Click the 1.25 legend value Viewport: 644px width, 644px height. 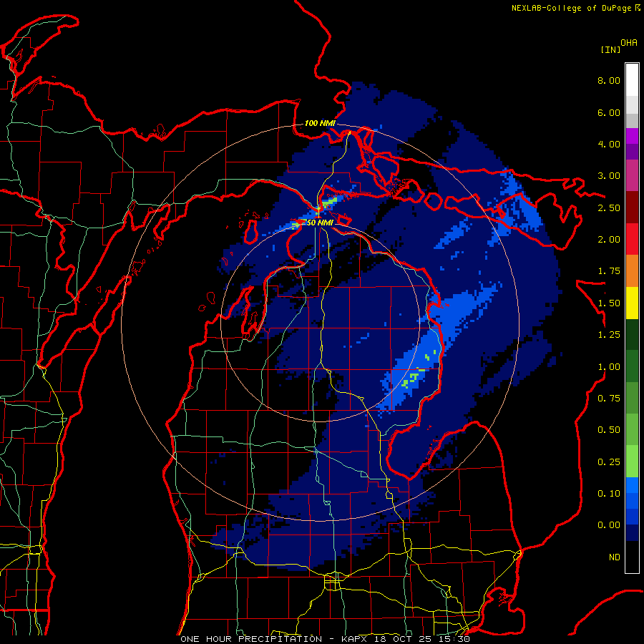[609, 335]
